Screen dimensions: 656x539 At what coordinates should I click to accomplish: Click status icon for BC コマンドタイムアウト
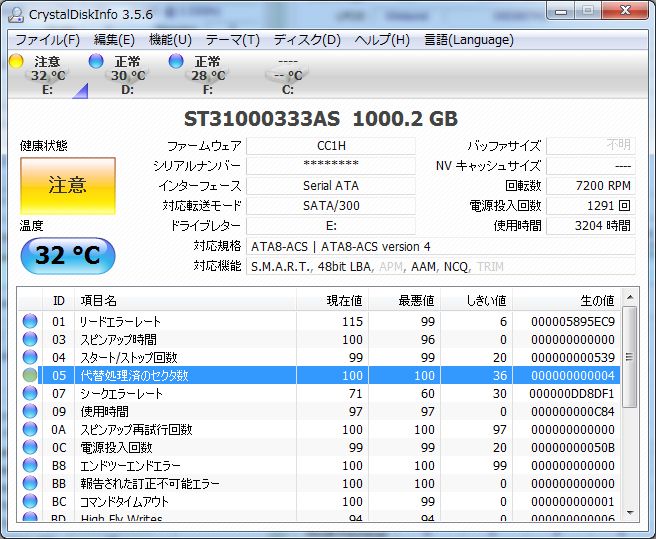tap(30, 501)
